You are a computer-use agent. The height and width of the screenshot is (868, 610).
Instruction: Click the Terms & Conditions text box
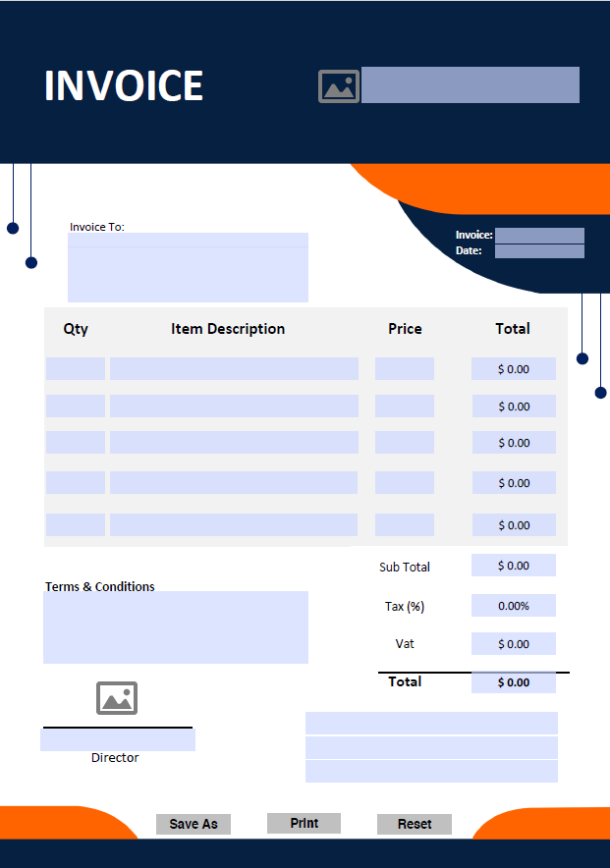(176, 627)
